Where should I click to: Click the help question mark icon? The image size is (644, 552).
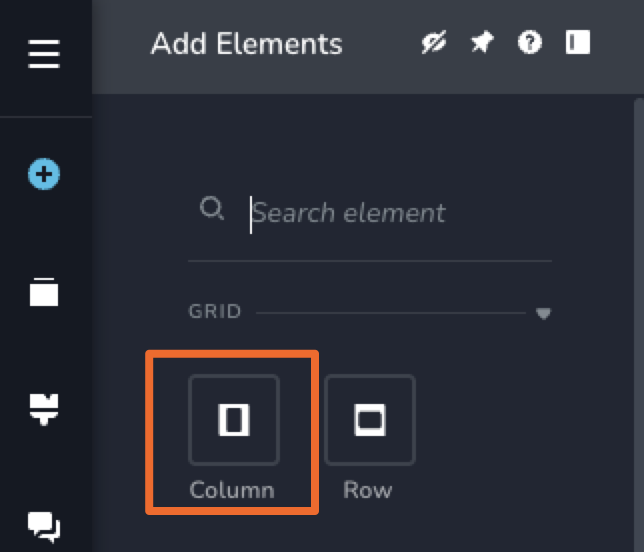[x=529, y=43]
